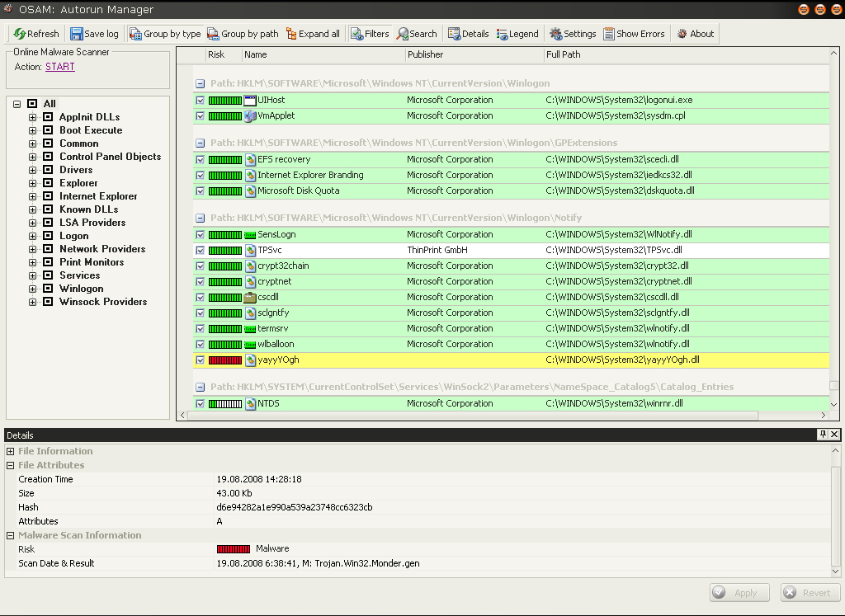Open the Search tool
This screenshot has height=616, width=845.
point(417,34)
